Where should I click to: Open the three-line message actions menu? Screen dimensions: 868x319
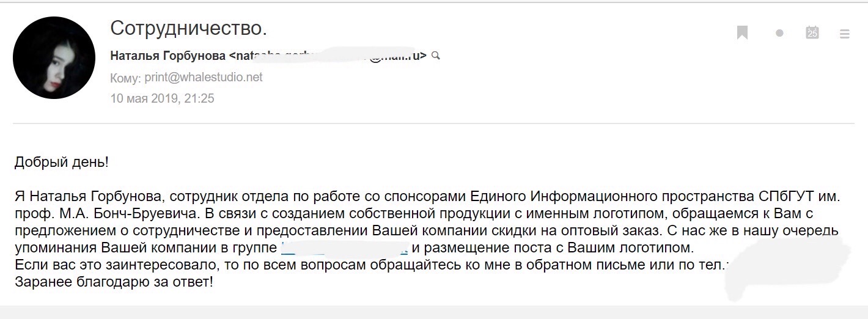click(x=845, y=34)
